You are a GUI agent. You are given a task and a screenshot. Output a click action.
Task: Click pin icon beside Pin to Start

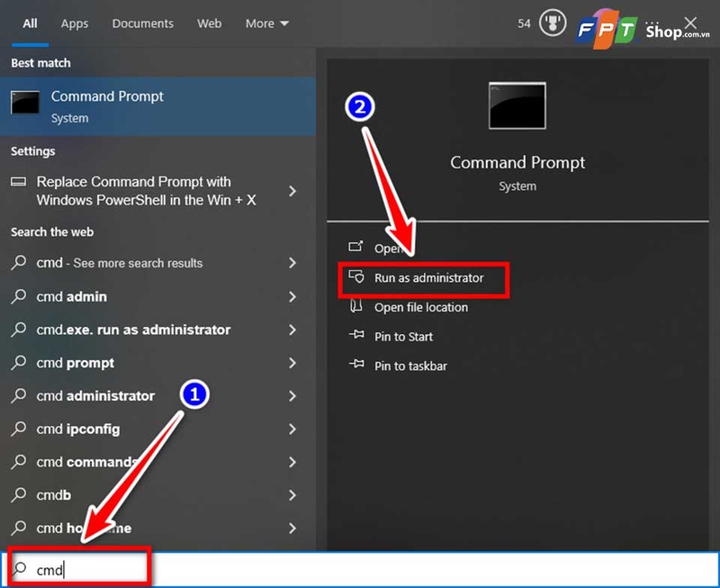[356, 335]
